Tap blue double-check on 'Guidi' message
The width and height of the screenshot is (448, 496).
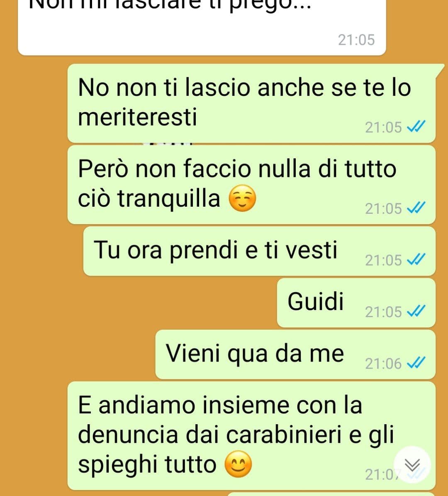coord(416,312)
